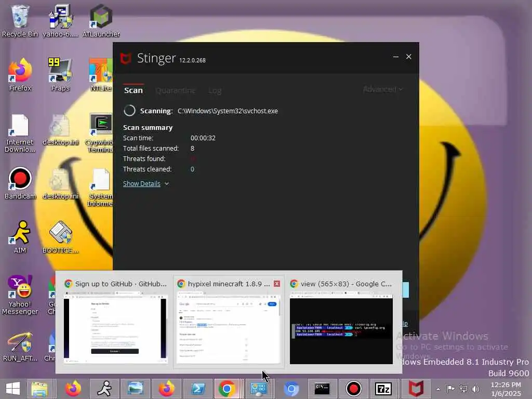532x399 pixels.
Task: Click the picture viewer taskbar icon
Action: [135, 389]
